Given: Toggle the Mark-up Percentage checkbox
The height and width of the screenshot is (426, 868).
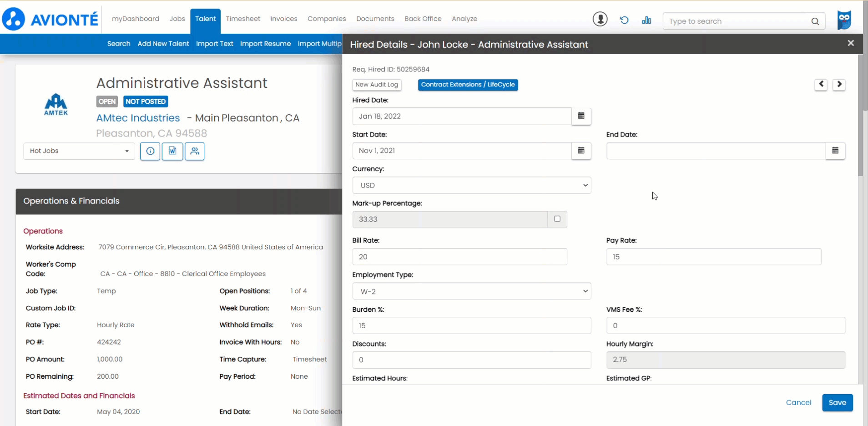Looking at the screenshot, I should (x=557, y=219).
